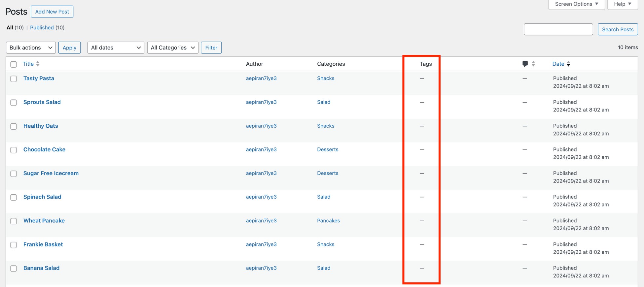Open the All Categories dropdown
This screenshot has height=287, width=644.
coord(173,48)
